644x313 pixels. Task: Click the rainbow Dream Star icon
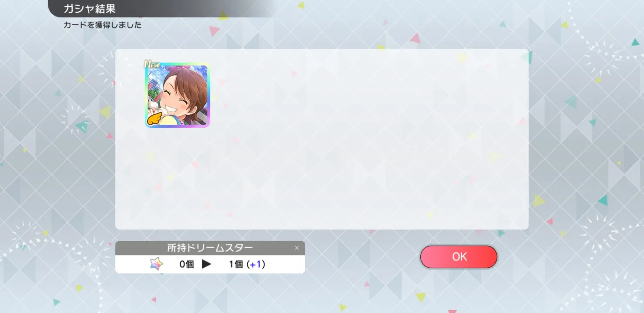(156, 263)
